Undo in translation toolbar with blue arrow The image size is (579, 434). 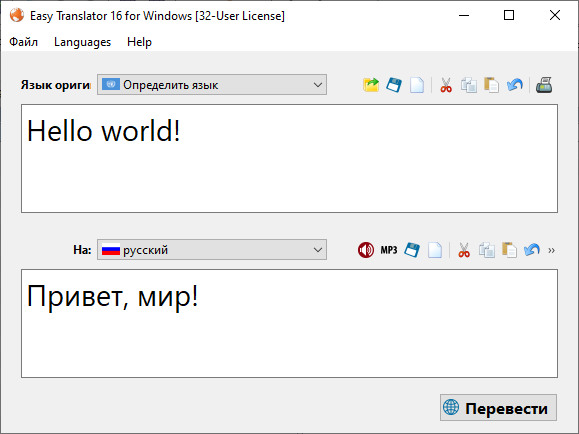[x=532, y=250]
